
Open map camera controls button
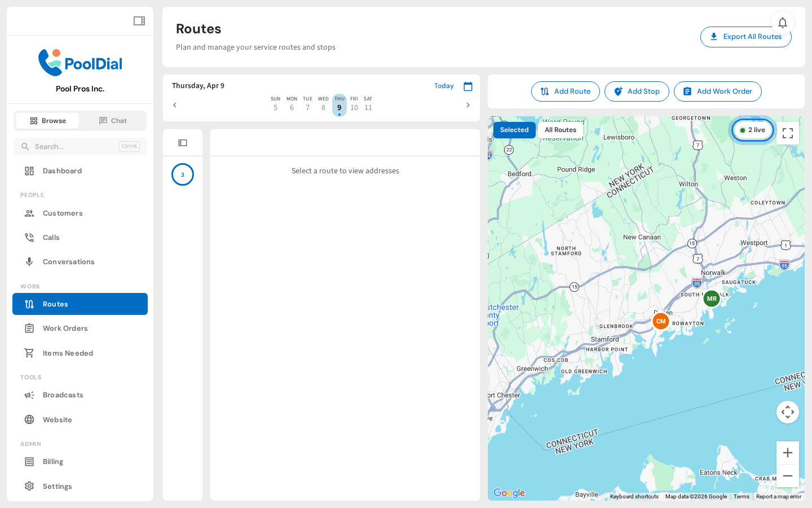click(787, 412)
